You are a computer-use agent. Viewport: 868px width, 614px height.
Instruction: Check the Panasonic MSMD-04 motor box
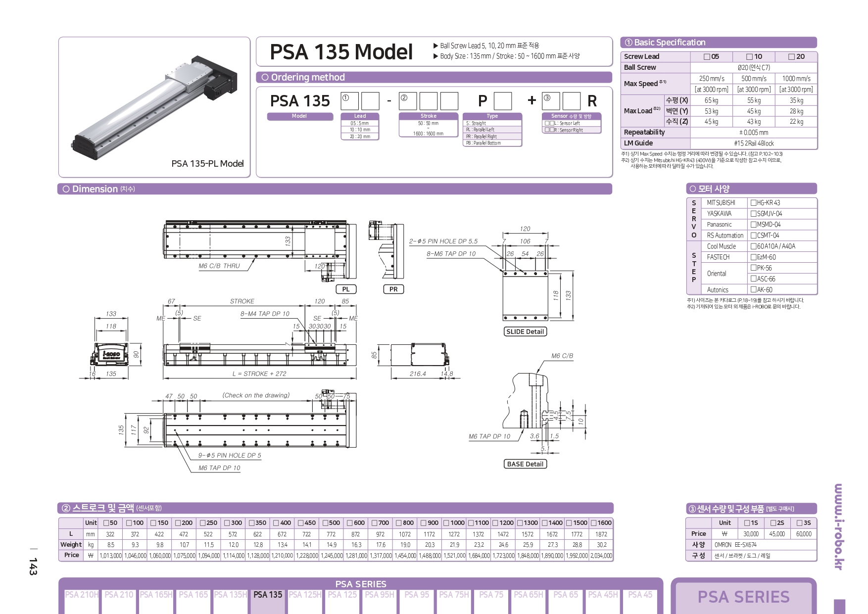tap(754, 225)
